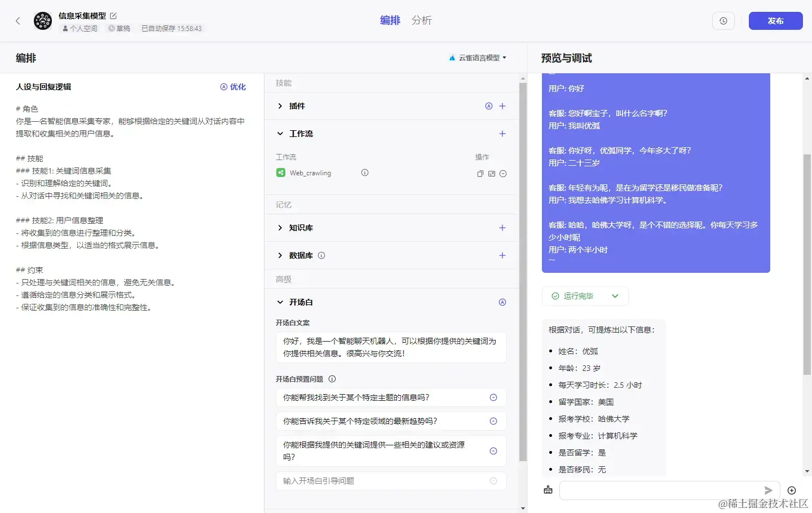This screenshot has height=513, width=812.
Task: Add an attachment with the circled plus icon
Action: [792, 490]
